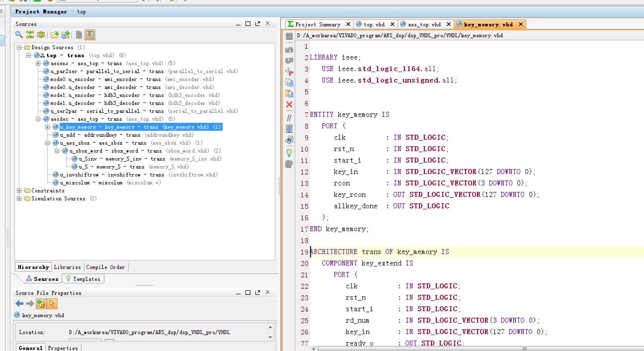Select u_par2ser - parallel_to_serial tree item
This screenshot has width=644, height=351.
141,72
